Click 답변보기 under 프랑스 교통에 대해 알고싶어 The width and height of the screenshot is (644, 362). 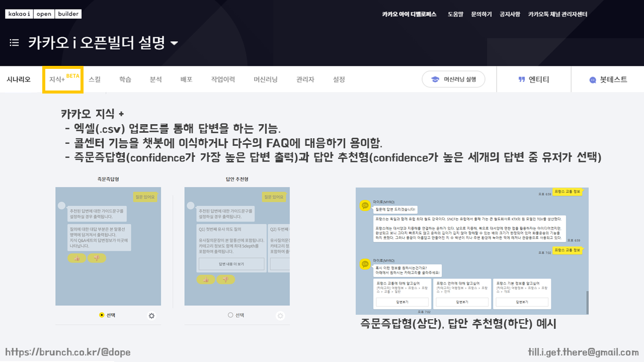click(402, 302)
